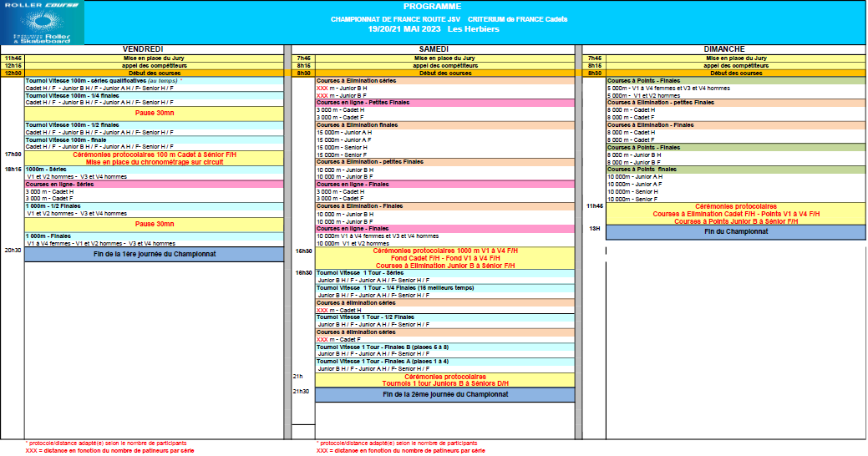This screenshot has width=868, height=456.
Task: Click the 17h30 time cell
Action: click(13, 155)
